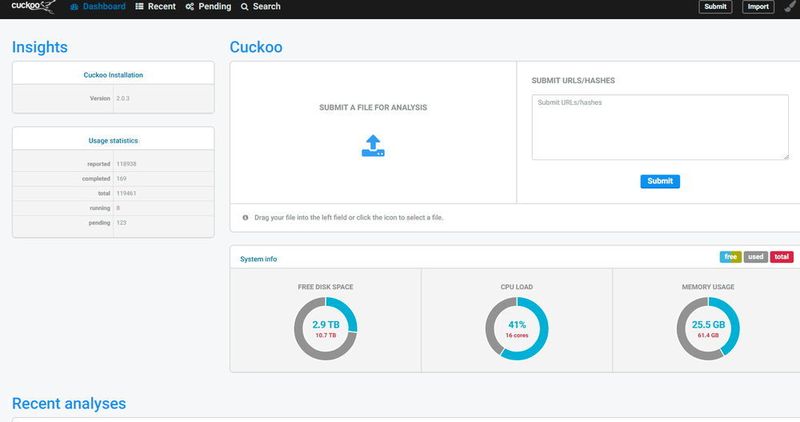The image size is (800, 422).
Task: Open the Search page
Action: click(x=261, y=7)
